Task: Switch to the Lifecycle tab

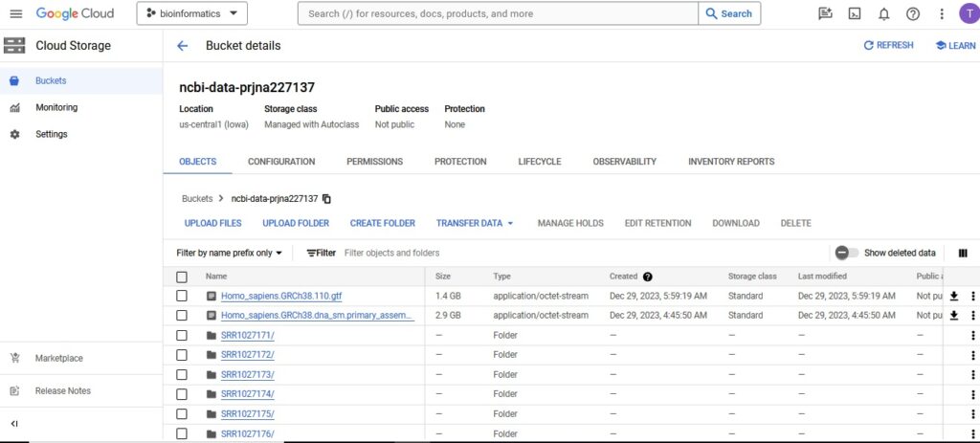Action: (x=539, y=162)
